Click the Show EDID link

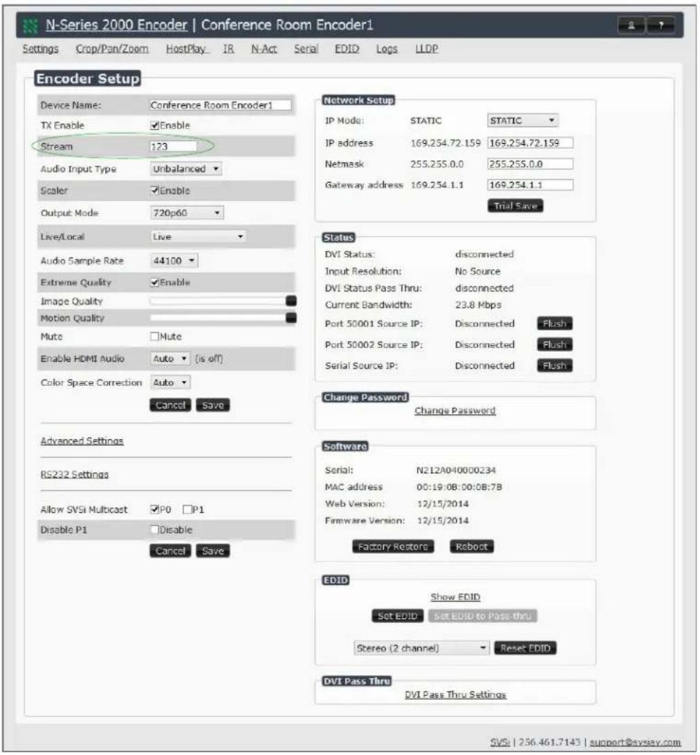[x=455, y=597]
